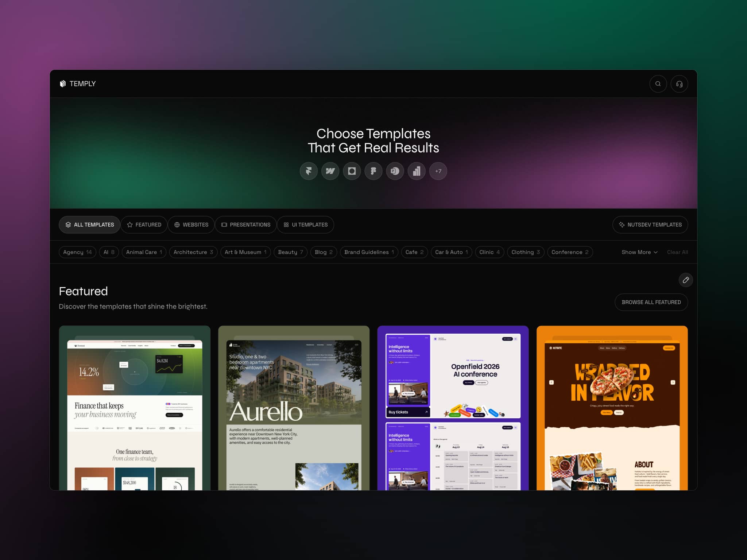Open the Openfield 2026 AI conference template
This screenshot has width=747, height=560.
453,408
